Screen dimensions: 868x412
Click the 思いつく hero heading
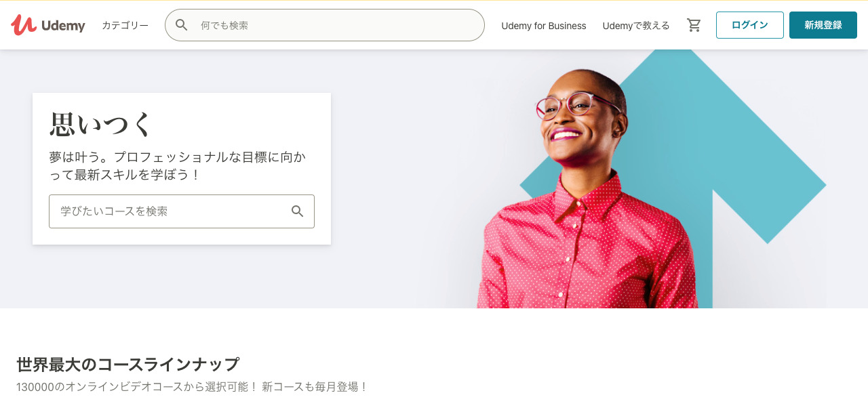(x=101, y=125)
